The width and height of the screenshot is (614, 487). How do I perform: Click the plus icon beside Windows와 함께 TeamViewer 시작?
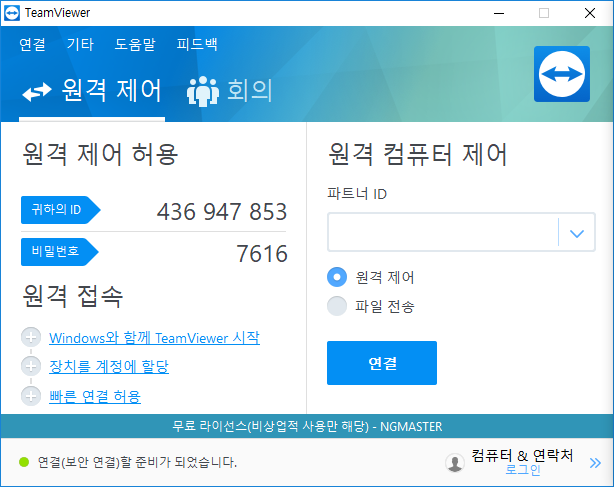coord(31,337)
